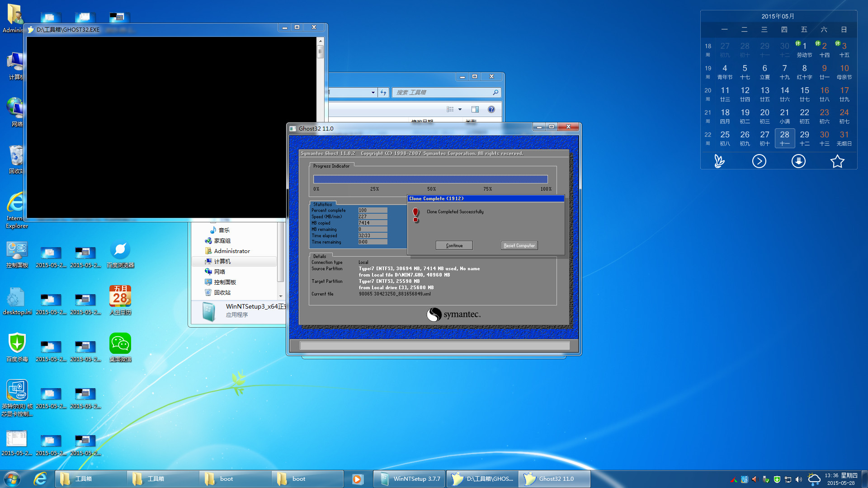Change the explorer view mode icon
The image size is (868, 488).
(x=450, y=109)
